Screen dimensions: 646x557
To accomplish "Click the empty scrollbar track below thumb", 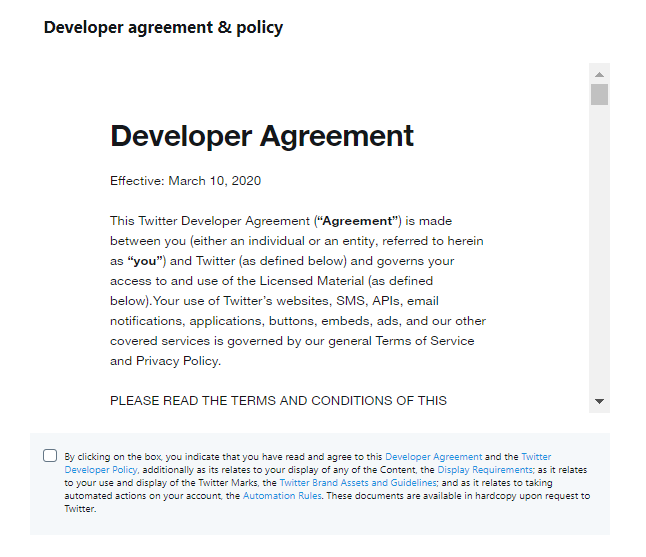I will click(599, 250).
